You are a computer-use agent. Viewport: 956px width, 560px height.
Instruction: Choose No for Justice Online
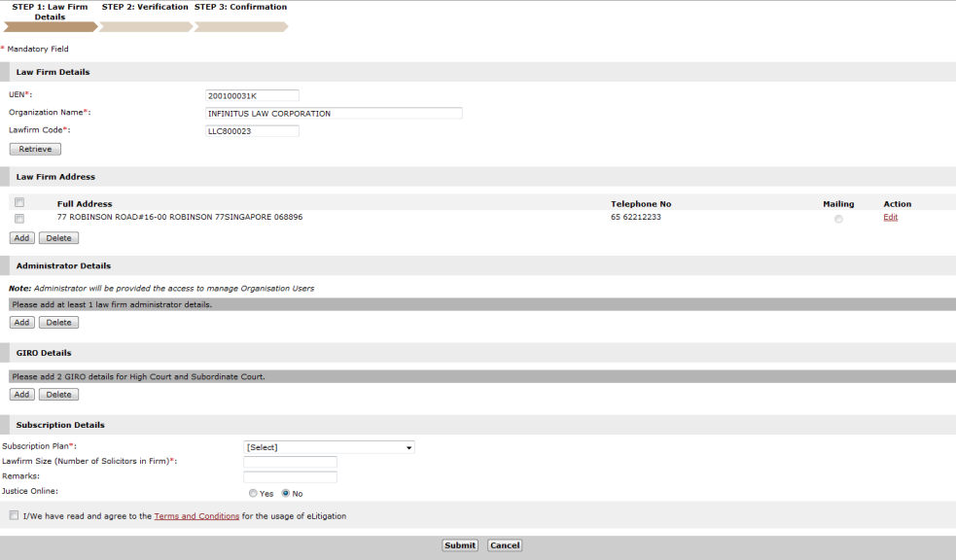point(287,493)
